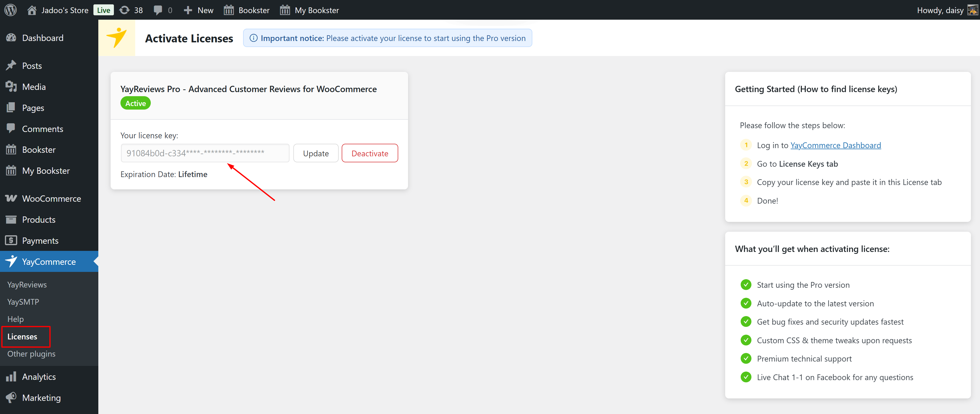
Task: Follow the YayCommerce Dashboard link
Action: [x=835, y=145]
